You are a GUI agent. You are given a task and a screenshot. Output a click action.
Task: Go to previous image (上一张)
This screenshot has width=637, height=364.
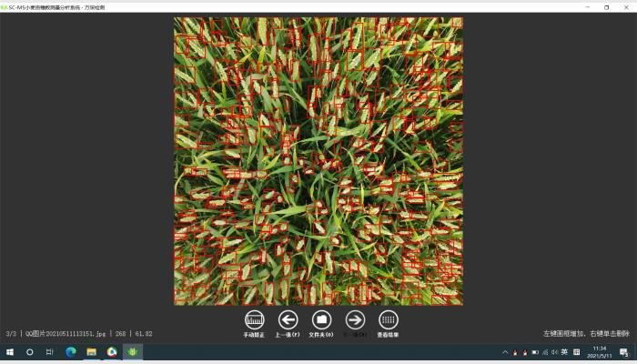point(288,320)
